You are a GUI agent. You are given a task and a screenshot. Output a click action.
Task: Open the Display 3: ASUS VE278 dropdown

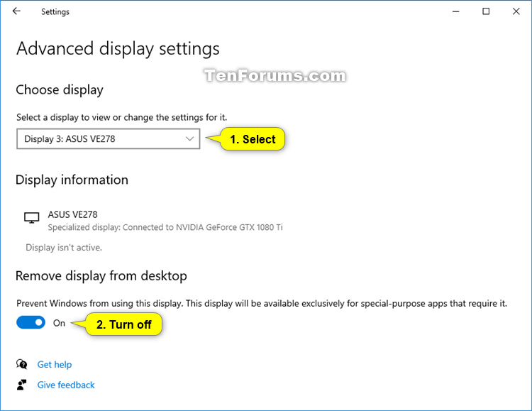(x=109, y=138)
